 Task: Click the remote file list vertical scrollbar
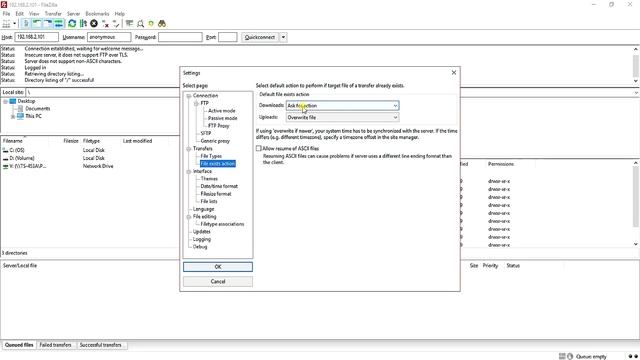[x=636, y=203]
